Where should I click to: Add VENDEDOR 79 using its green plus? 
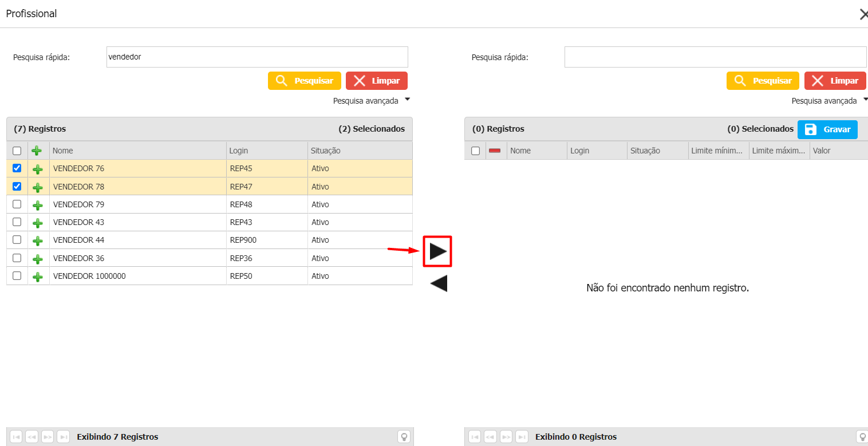38,204
